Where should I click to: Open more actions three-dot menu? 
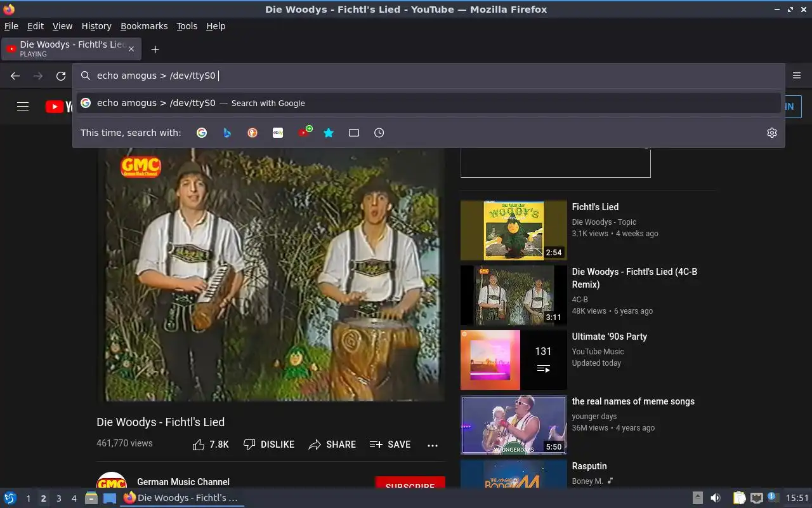click(x=433, y=445)
